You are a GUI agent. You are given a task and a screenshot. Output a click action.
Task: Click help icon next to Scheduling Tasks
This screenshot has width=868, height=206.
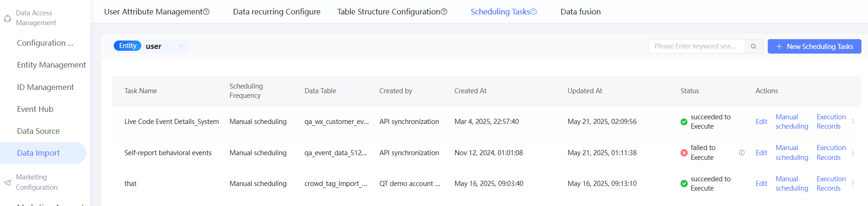click(x=534, y=12)
